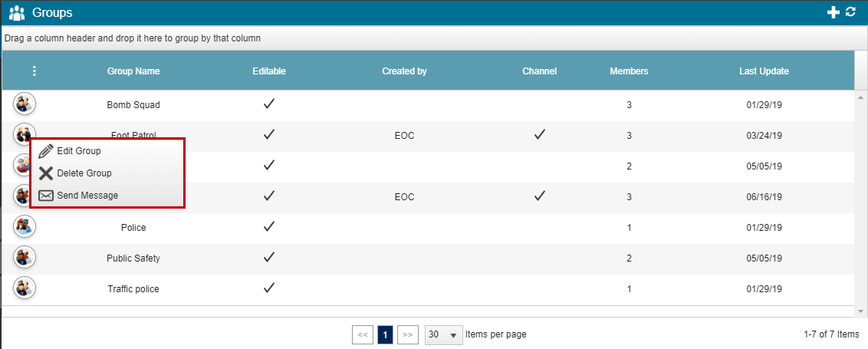This screenshot has height=349, width=868.
Task: Click the 03/24/19 last update date
Action: point(764,136)
